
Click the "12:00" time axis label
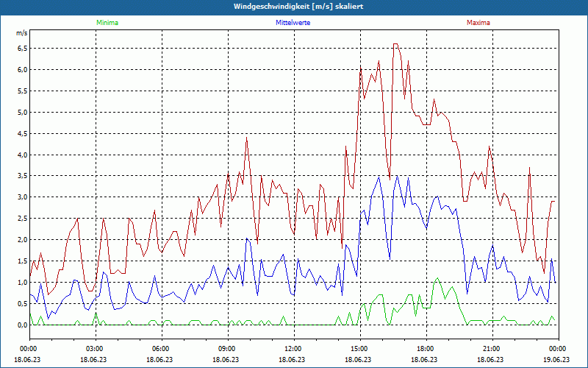click(x=293, y=349)
